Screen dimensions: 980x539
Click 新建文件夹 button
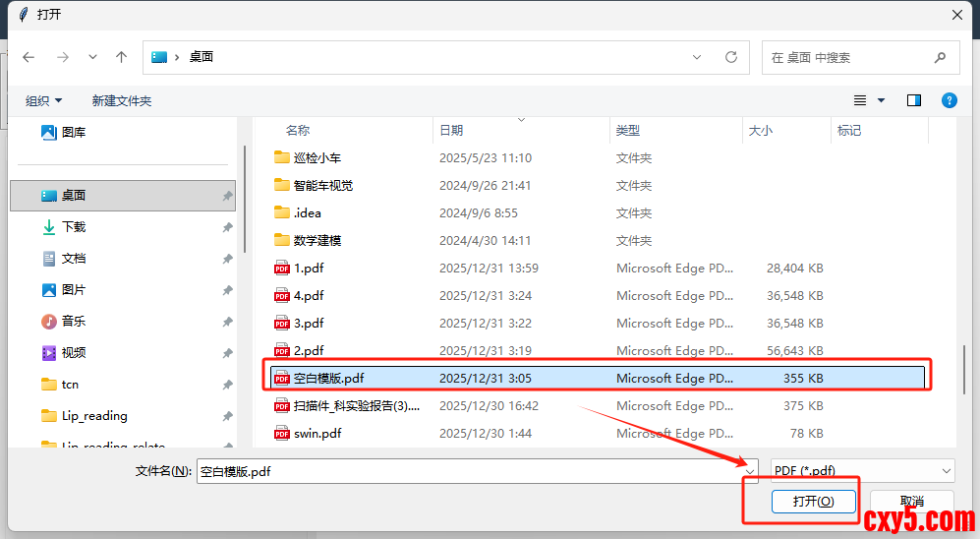pyautogui.click(x=121, y=100)
